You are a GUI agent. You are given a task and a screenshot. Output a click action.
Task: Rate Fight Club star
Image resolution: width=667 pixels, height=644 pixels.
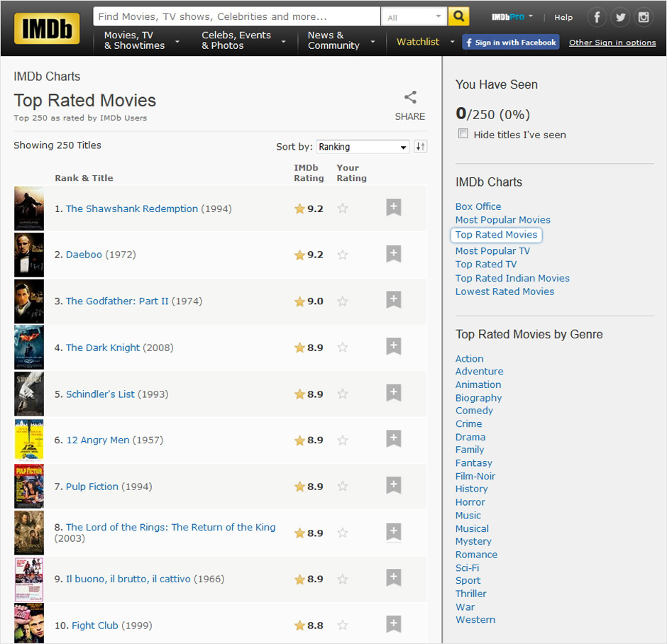click(343, 625)
